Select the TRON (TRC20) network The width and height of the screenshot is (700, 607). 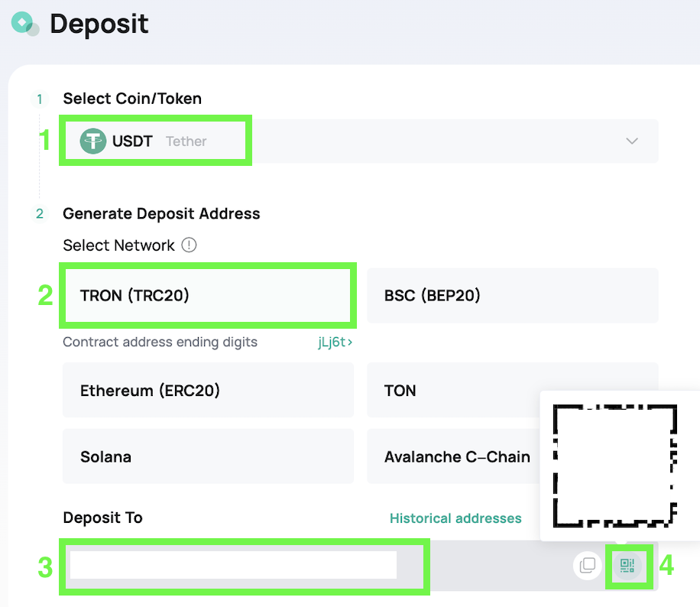point(208,295)
